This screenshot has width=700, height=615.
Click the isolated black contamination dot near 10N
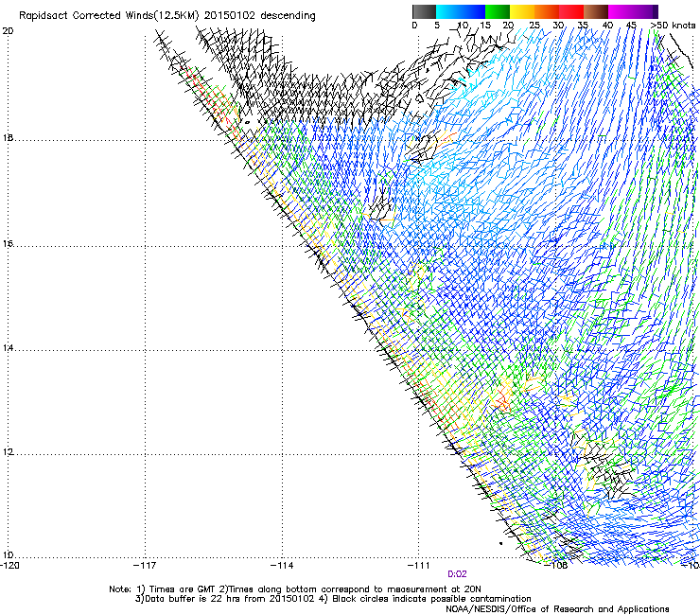click(x=501, y=543)
